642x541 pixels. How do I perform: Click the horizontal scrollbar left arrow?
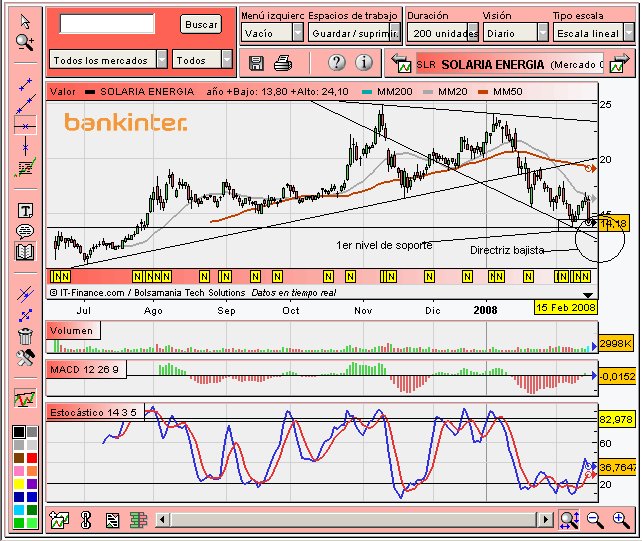(x=163, y=520)
